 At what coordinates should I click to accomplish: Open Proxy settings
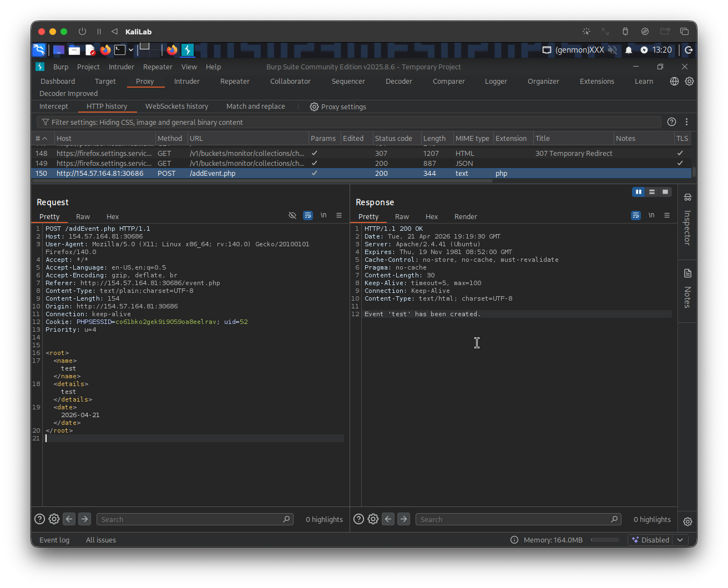[x=338, y=107]
